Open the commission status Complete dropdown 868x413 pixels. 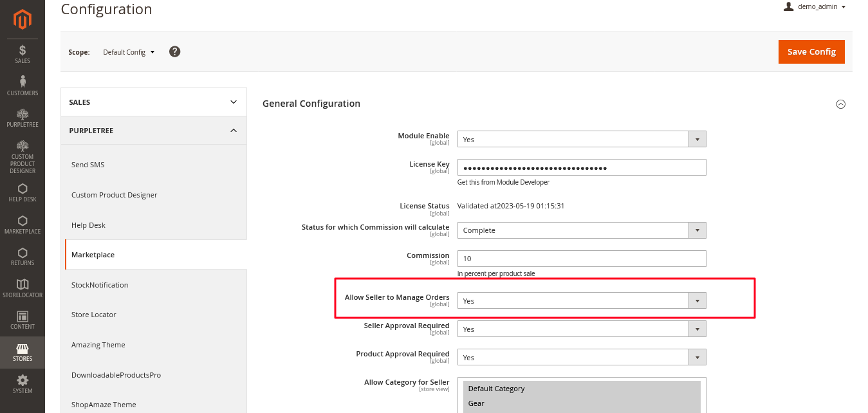(x=582, y=230)
